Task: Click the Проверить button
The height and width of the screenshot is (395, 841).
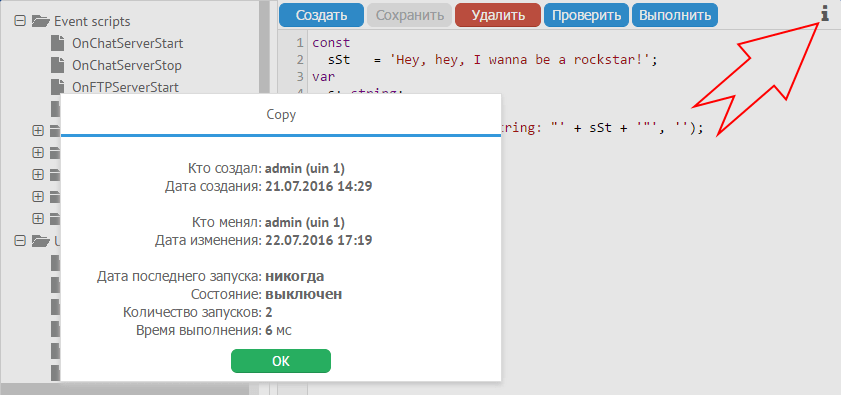Action: 586,15
